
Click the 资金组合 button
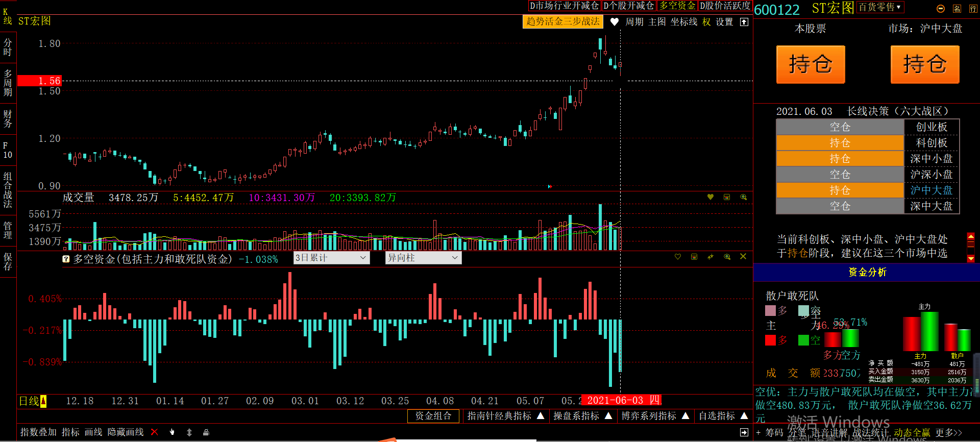(433, 416)
